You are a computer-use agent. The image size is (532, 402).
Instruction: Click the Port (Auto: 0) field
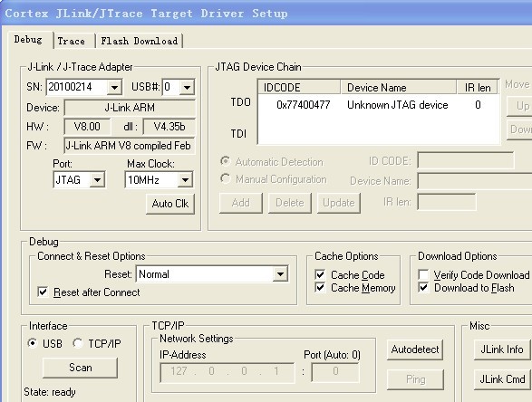(x=335, y=372)
